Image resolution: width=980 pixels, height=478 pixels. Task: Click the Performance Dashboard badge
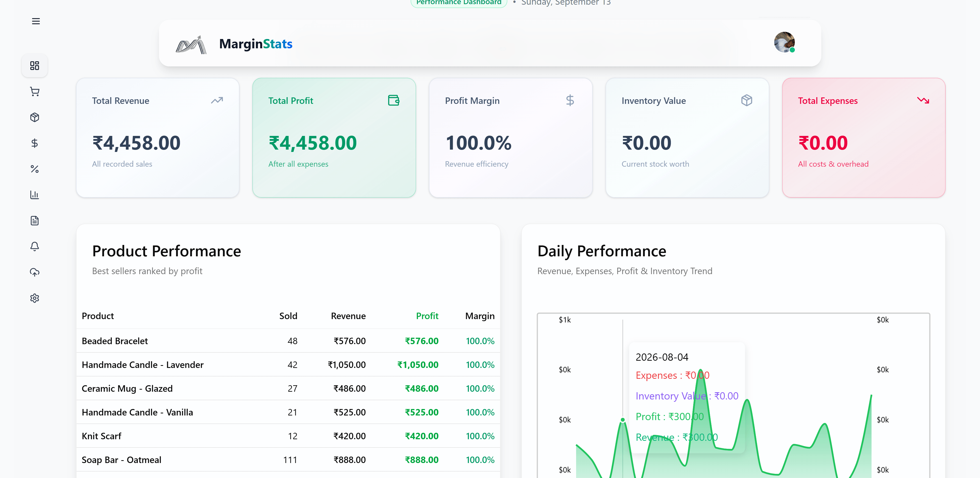[x=459, y=2]
